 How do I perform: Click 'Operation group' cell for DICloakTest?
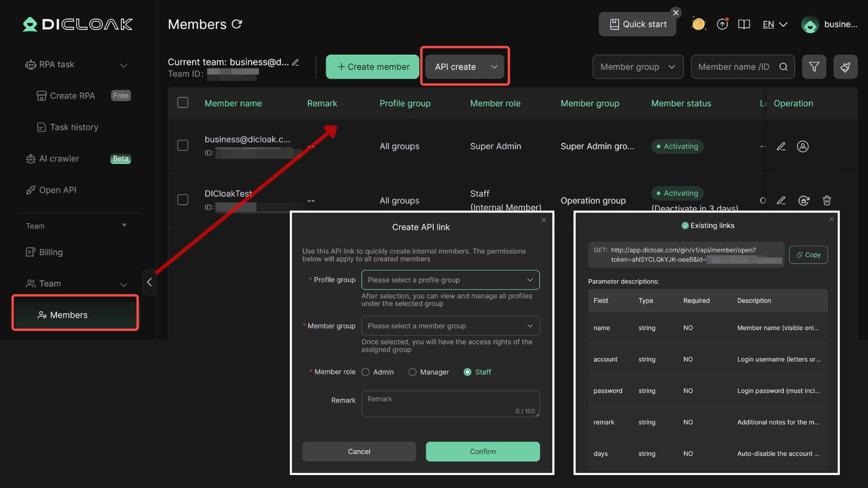coord(593,201)
